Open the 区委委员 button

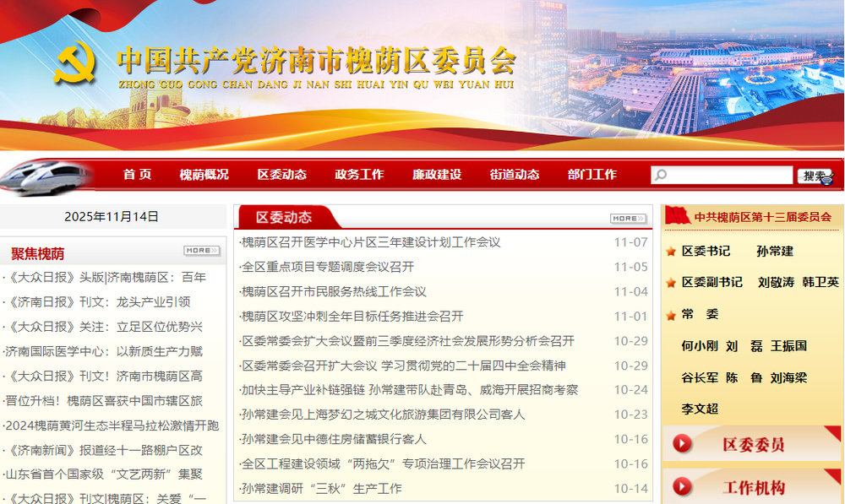coord(752,444)
